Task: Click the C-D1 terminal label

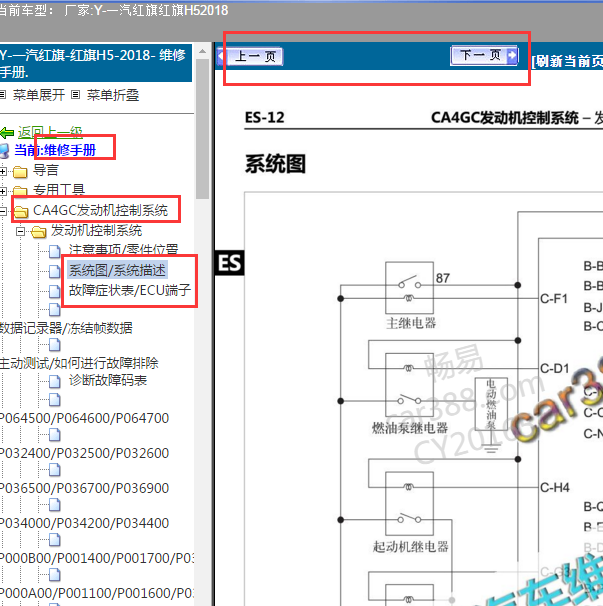Action: [x=555, y=368]
